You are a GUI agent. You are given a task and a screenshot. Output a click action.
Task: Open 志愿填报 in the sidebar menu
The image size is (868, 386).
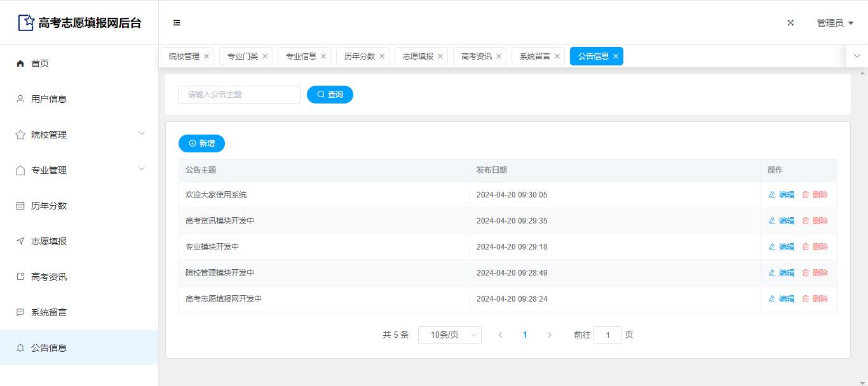click(49, 241)
